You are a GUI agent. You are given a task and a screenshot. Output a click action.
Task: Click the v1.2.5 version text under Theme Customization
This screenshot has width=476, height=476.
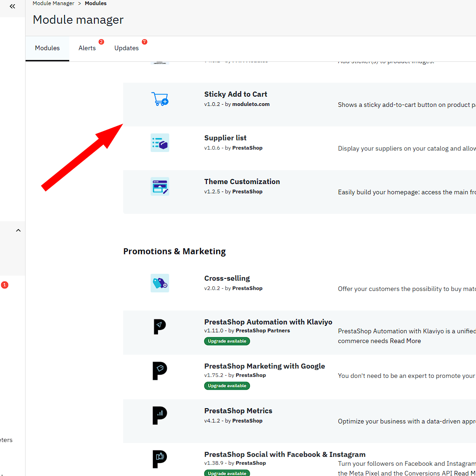[x=212, y=192]
